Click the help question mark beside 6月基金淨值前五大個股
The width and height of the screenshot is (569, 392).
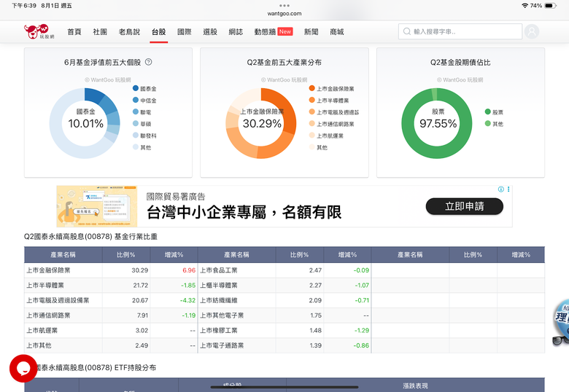148,62
